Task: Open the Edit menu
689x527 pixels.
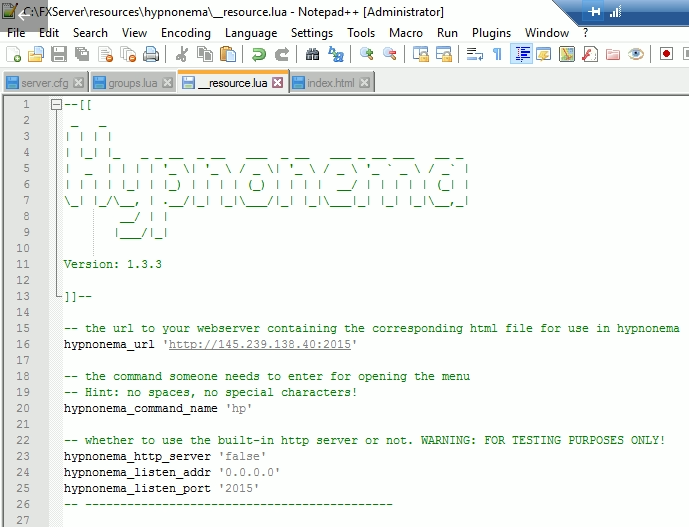Action: point(49,33)
